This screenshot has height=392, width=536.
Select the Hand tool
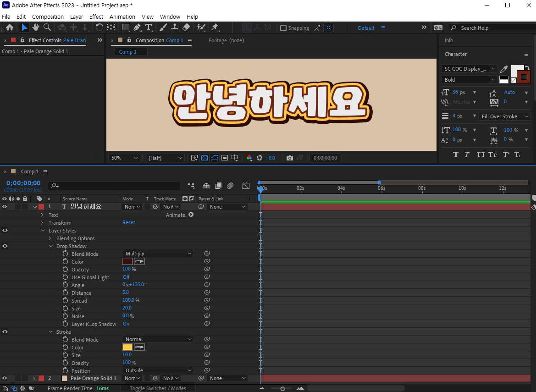(35, 28)
